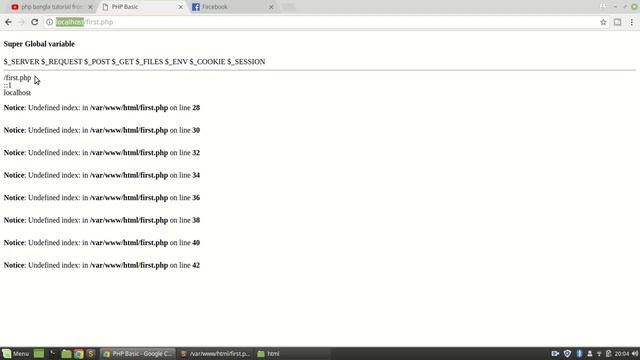The height and width of the screenshot is (360, 640).
Task: Reload the page with the refresh icon
Action: [x=35, y=22]
